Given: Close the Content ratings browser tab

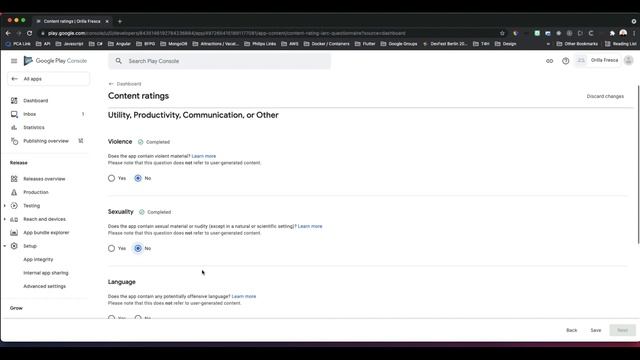Looking at the screenshot, I should [x=107, y=21].
